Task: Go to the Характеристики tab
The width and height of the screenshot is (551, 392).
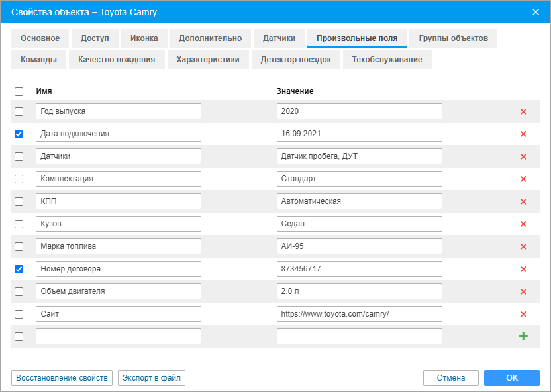Action: pos(208,60)
